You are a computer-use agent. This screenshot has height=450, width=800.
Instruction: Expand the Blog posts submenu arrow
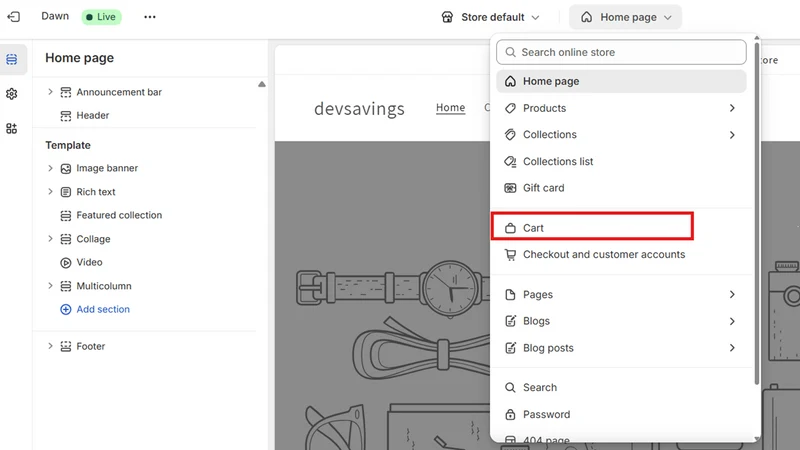point(732,348)
